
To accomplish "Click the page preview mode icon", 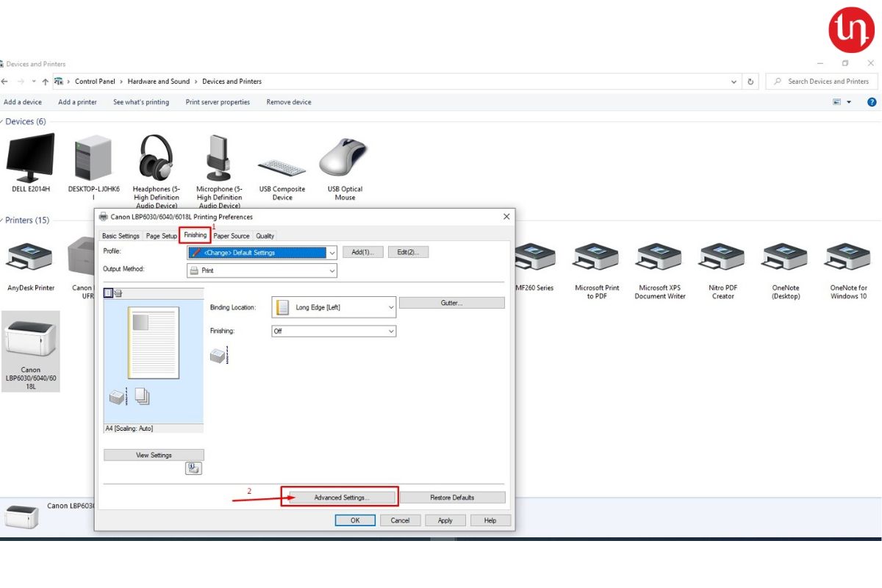I will [x=108, y=293].
